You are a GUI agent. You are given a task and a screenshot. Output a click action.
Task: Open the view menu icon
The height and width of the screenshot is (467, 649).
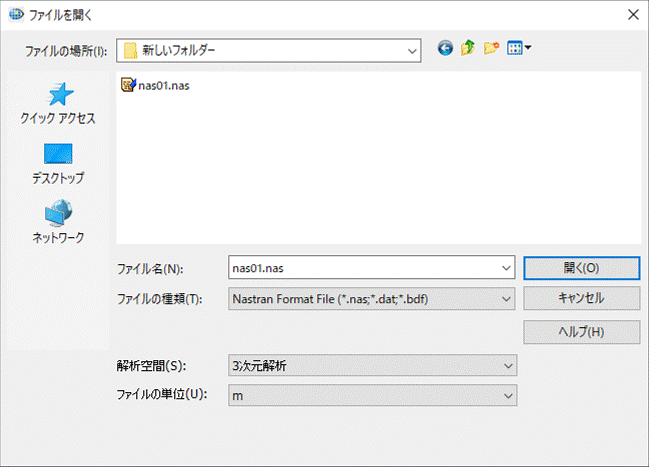coord(519,48)
